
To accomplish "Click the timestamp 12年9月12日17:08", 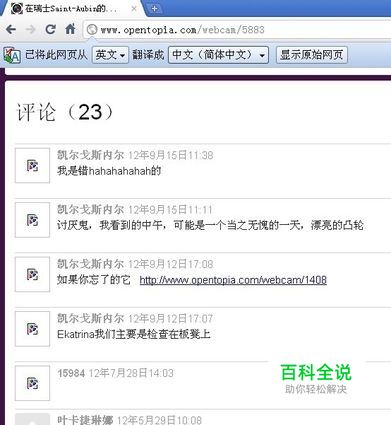I will [171, 264].
